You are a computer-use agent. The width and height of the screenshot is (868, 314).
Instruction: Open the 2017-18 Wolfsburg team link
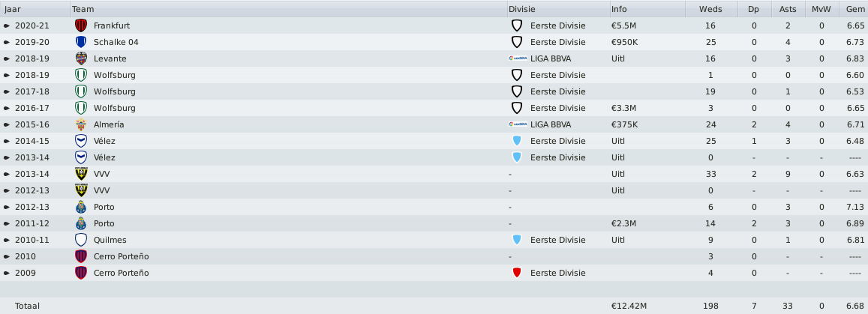(x=115, y=91)
